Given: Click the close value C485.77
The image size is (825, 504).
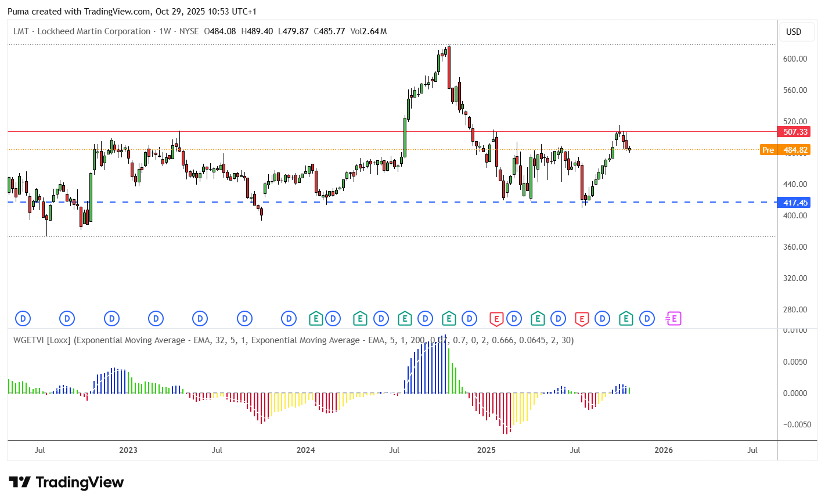Looking at the screenshot, I should coord(329,31).
